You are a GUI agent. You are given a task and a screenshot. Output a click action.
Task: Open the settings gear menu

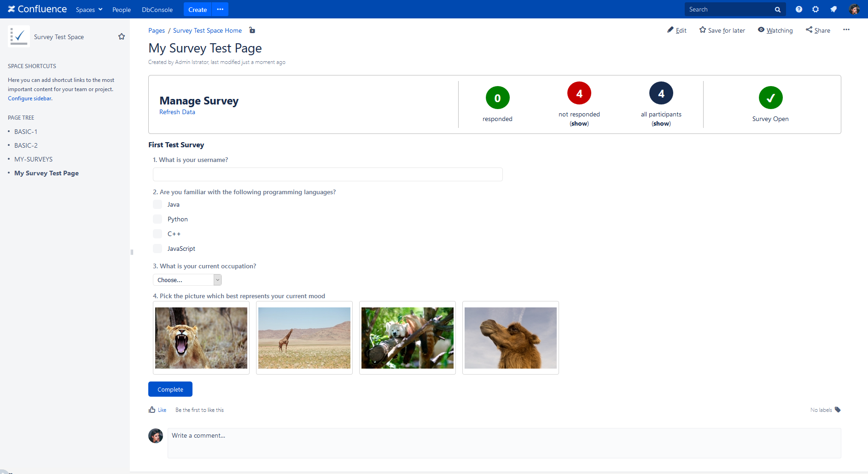[x=816, y=9]
